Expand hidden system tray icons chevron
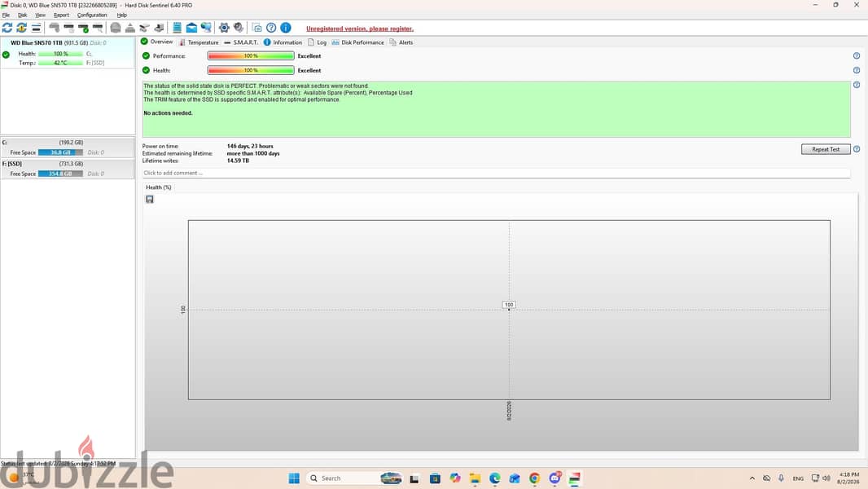This screenshot has height=489, width=868. (752, 478)
